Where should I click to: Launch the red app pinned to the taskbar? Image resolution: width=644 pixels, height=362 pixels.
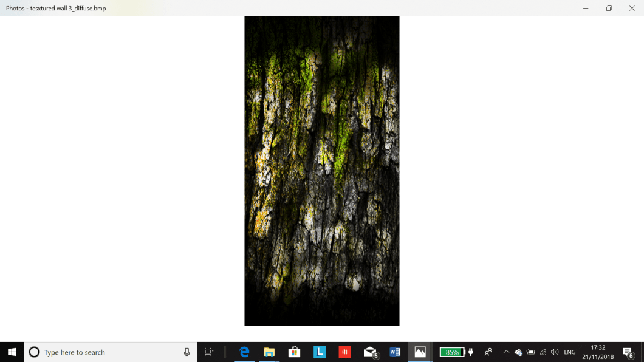(344, 352)
